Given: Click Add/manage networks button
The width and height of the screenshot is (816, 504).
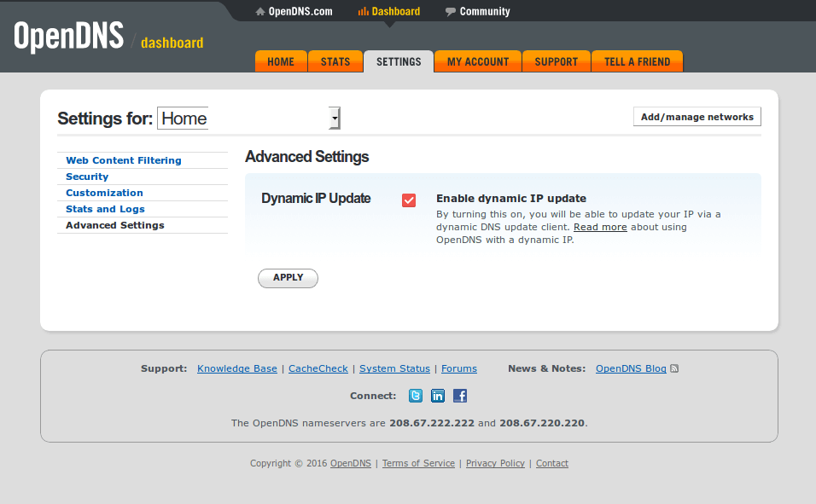Looking at the screenshot, I should click(x=697, y=117).
